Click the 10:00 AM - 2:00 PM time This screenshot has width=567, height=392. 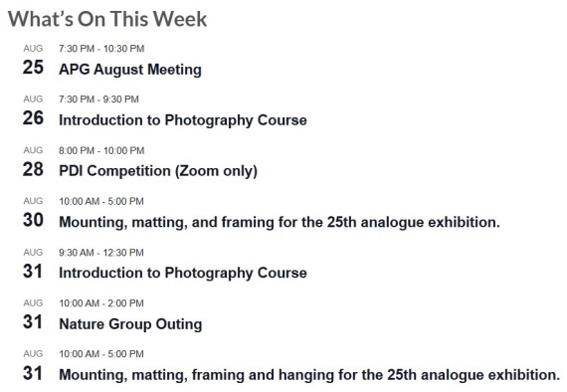(101, 303)
